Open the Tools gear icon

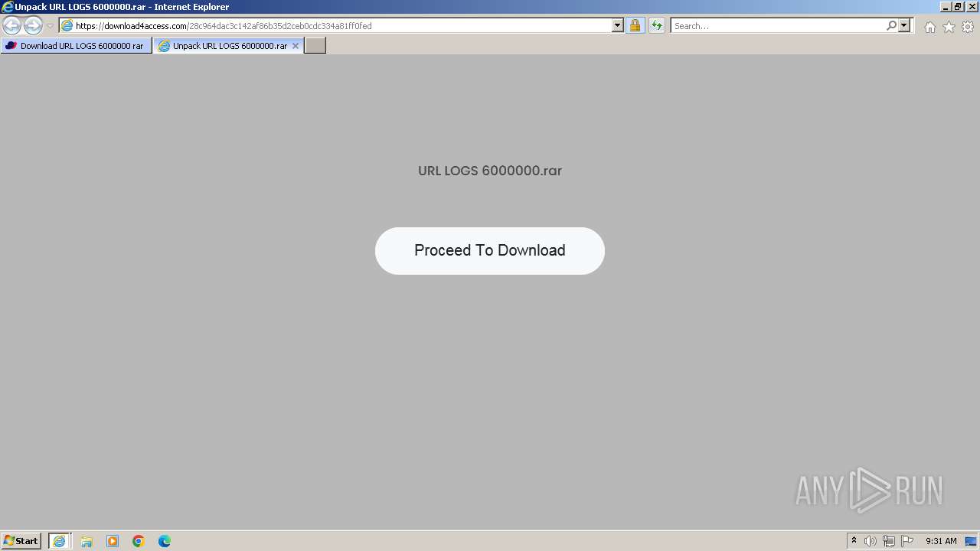click(x=968, y=27)
